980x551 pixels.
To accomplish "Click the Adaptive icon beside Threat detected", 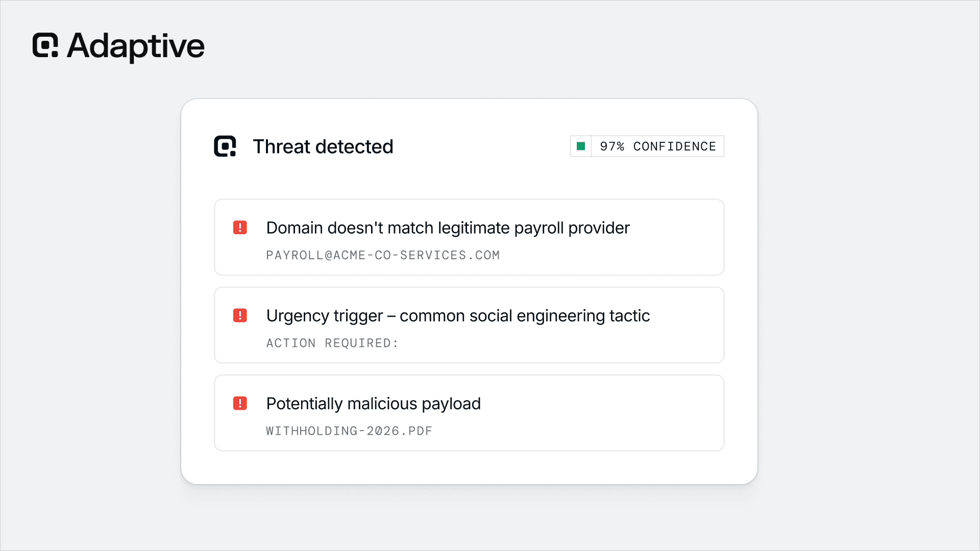I will click(x=225, y=146).
